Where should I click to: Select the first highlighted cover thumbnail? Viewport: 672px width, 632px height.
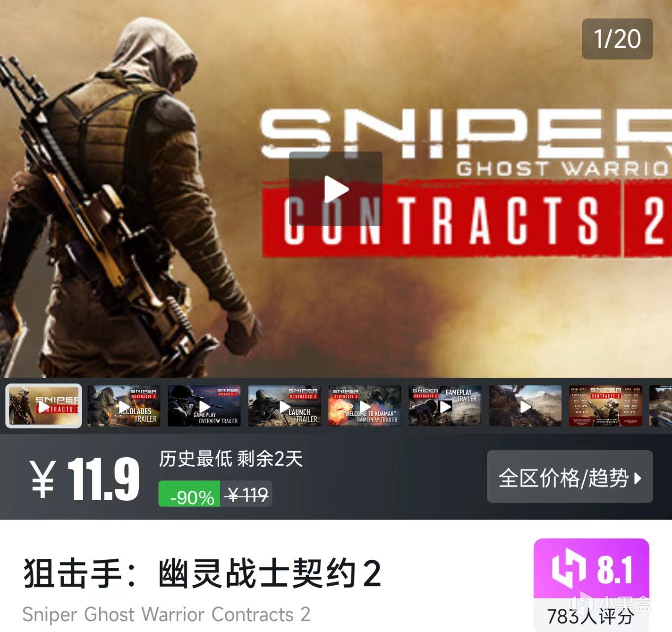[x=43, y=406]
